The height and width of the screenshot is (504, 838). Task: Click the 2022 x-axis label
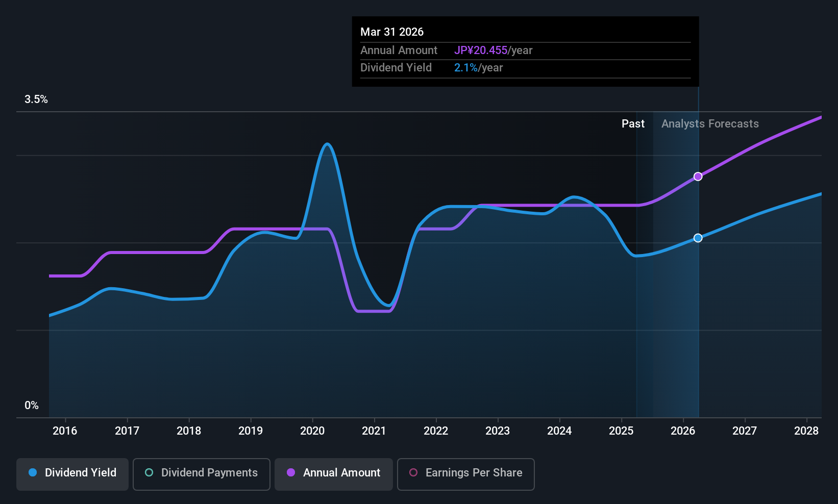(x=436, y=431)
